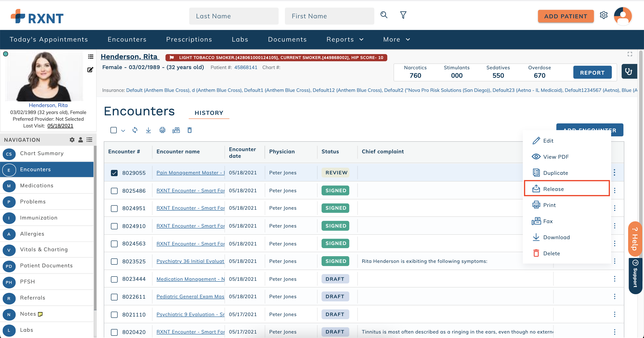The image size is (644, 338).
Task: Open the Help side tab
Action: tap(635, 239)
